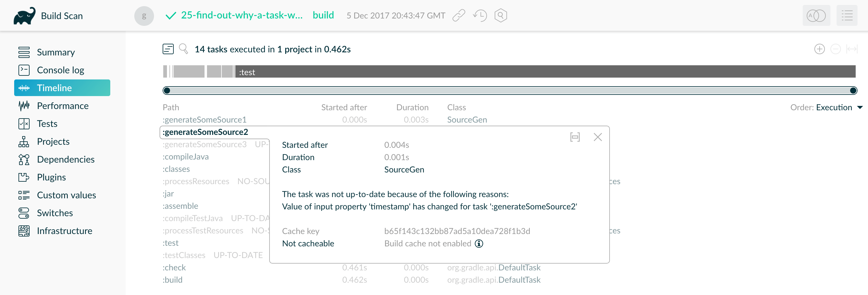Go to Dependencies in the sidebar
The image size is (868, 295).
coord(65,159)
